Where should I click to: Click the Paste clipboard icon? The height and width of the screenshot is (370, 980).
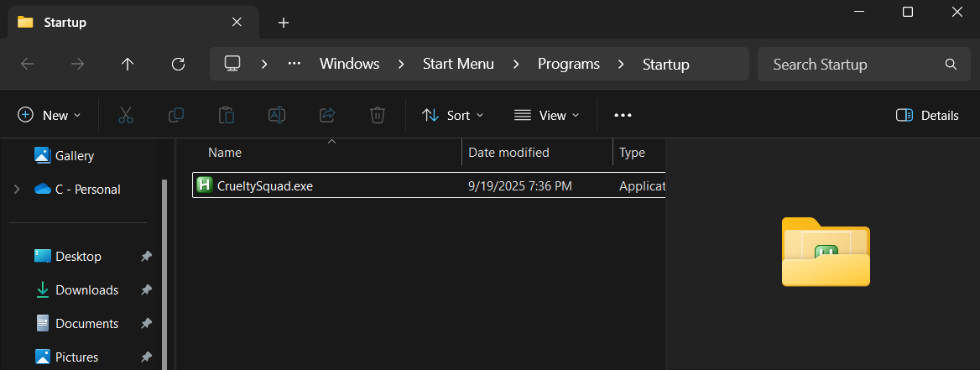tap(227, 116)
